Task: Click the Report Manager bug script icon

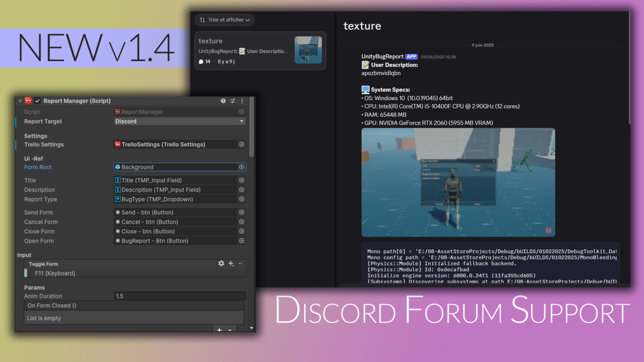Action: tap(29, 101)
